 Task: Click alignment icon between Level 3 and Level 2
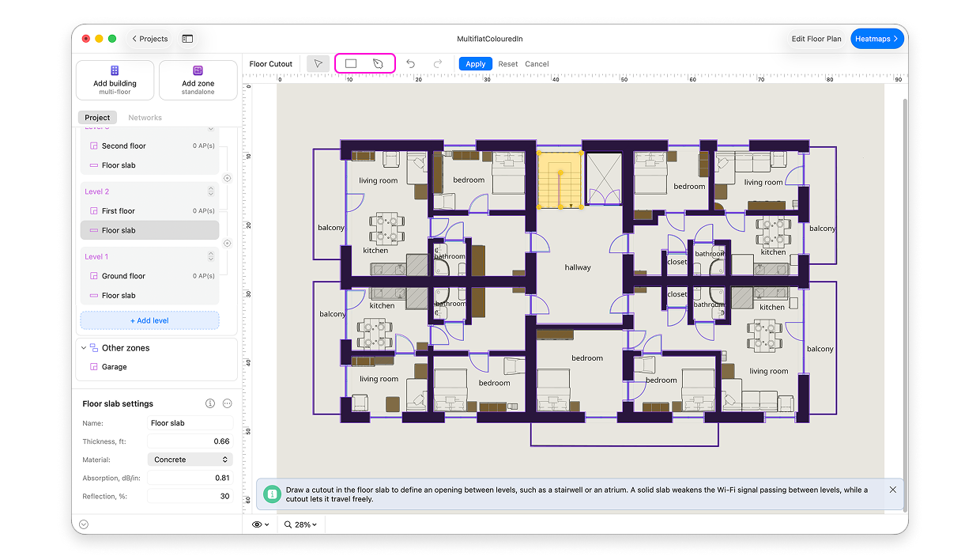pyautogui.click(x=227, y=178)
